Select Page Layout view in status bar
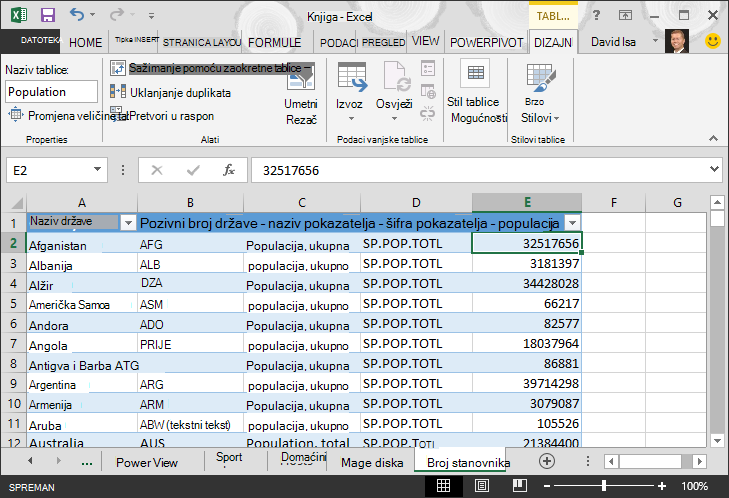 pos(482,486)
